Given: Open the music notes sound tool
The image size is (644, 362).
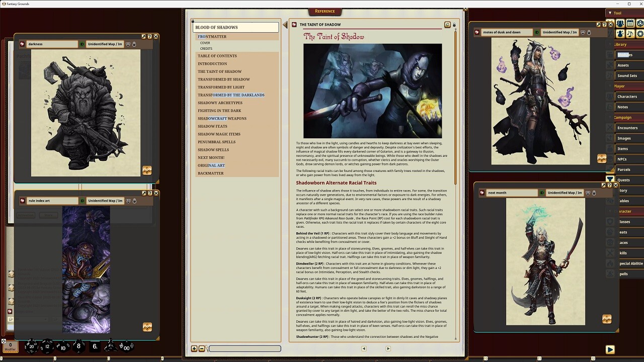Looking at the screenshot, I should click(630, 34).
